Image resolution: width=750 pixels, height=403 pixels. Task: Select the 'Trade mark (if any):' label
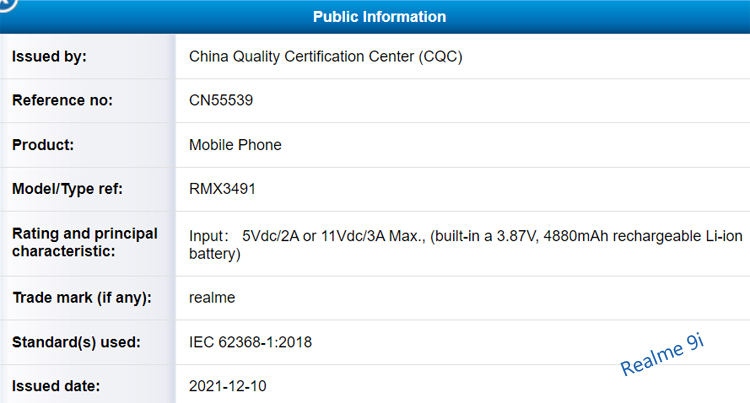pyautogui.click(x=81, y=297)
